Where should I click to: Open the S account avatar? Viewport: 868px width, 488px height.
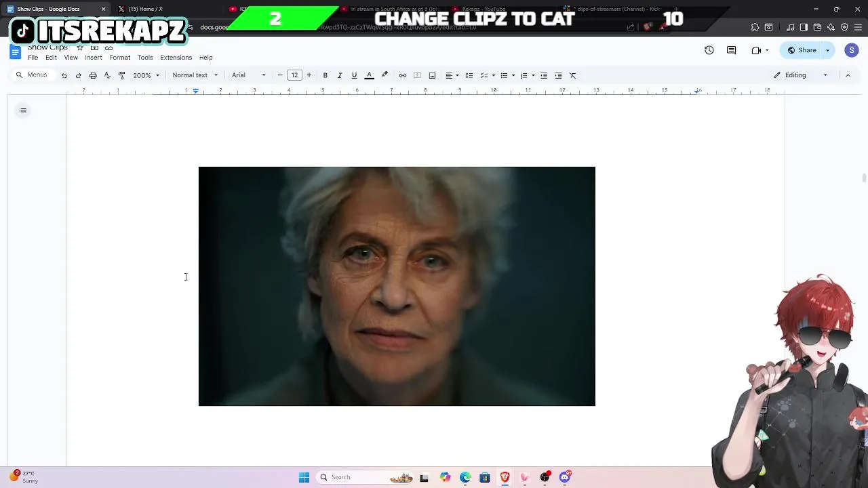[852, 50]
